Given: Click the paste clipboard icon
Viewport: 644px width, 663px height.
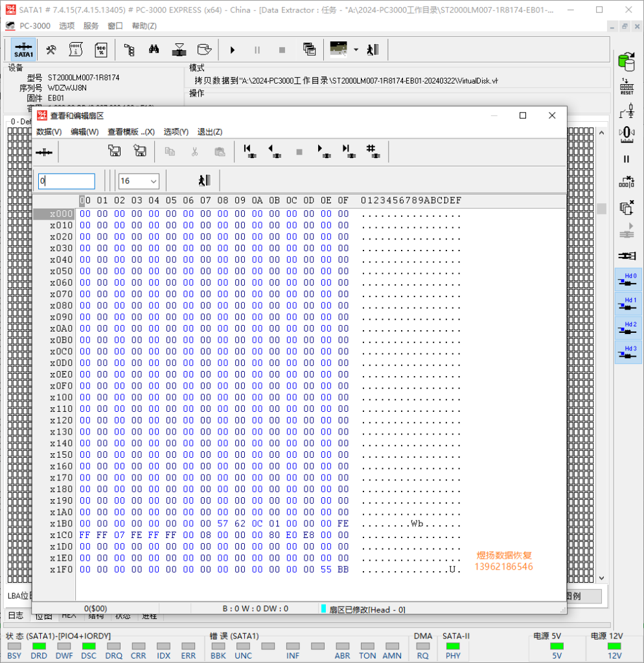Looking at the screenshot, I should 220,152.
